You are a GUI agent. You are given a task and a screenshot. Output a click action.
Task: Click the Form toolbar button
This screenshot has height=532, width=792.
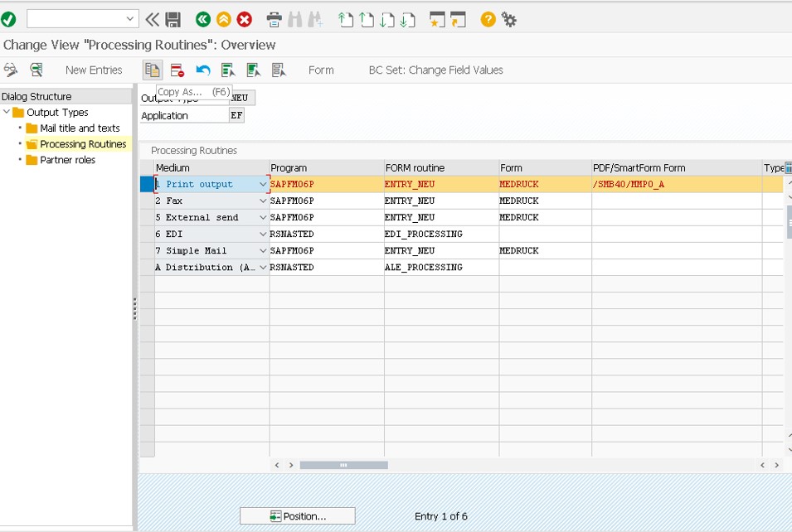(x=321, y=70)
